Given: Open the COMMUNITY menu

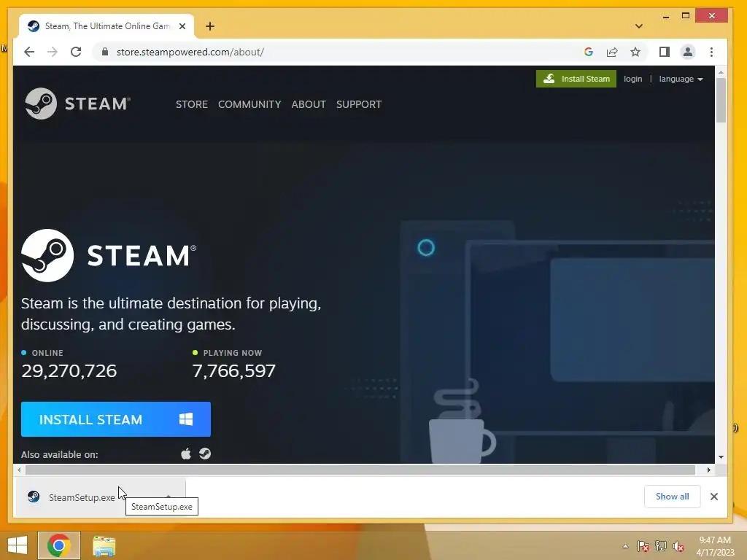Looking at the screenshot, I should click(249, 104).
